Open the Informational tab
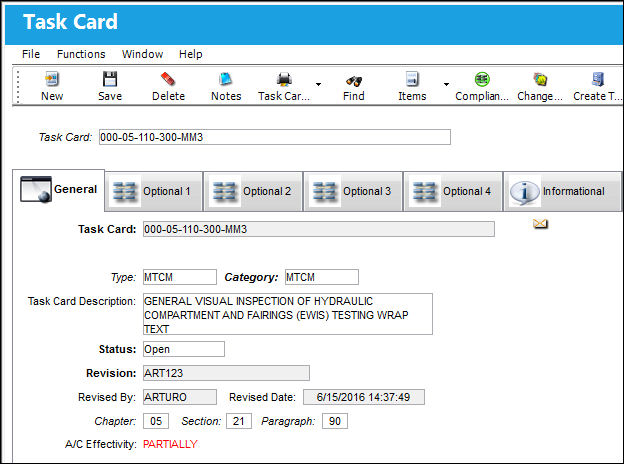This screenshot has width=624, height=464. pyautogui.click(x=562, y=191)
